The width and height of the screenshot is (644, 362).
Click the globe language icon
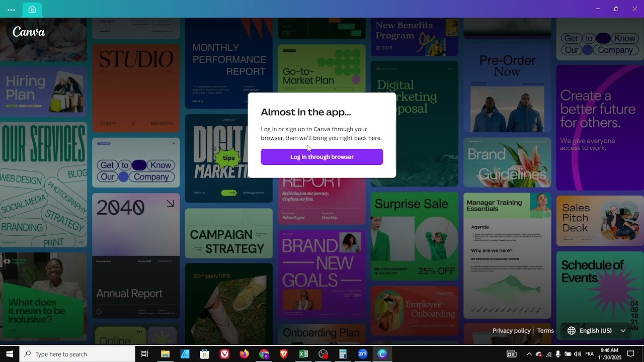click(572, 330)
